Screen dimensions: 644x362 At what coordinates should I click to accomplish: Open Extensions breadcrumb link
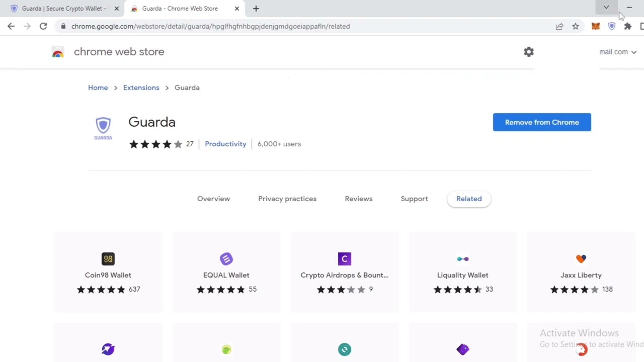141,87
